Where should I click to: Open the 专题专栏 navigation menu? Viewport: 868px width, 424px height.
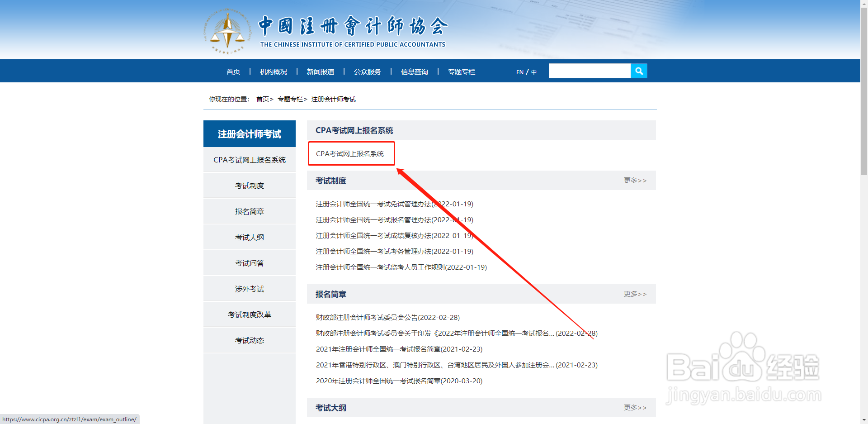tap(462, 71)
